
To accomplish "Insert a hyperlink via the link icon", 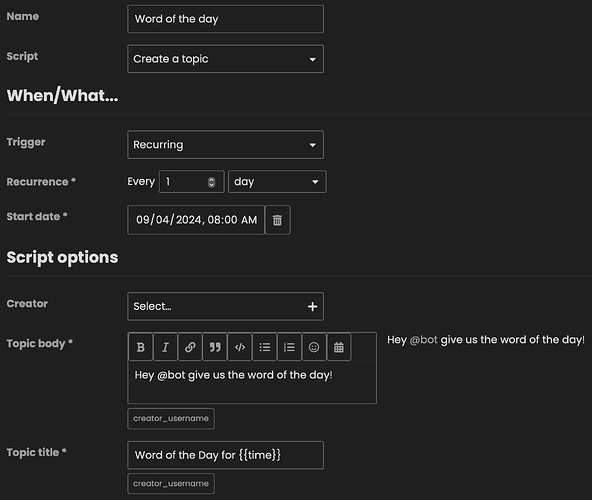I will point(190,347).
